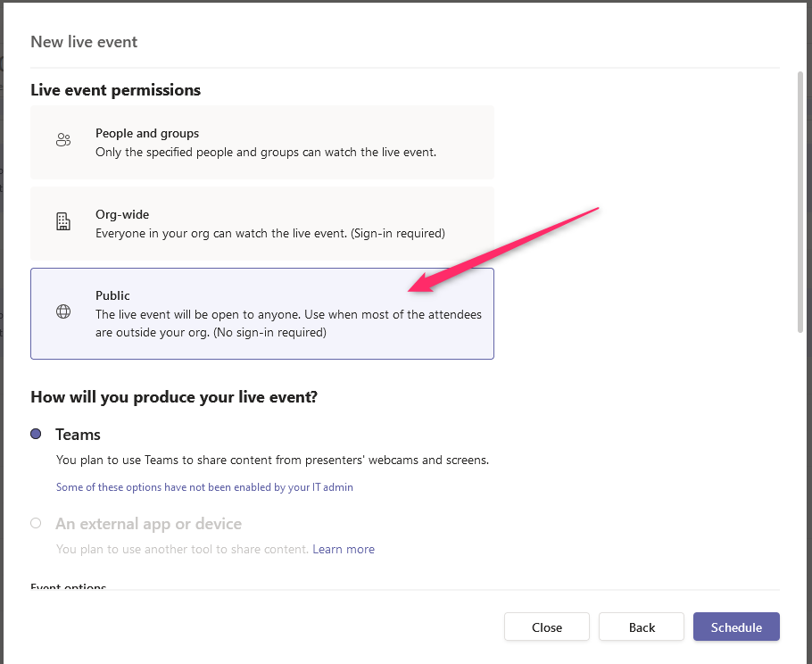Pick the Public permission title
812x664 pixels.
tap(112, 295)
